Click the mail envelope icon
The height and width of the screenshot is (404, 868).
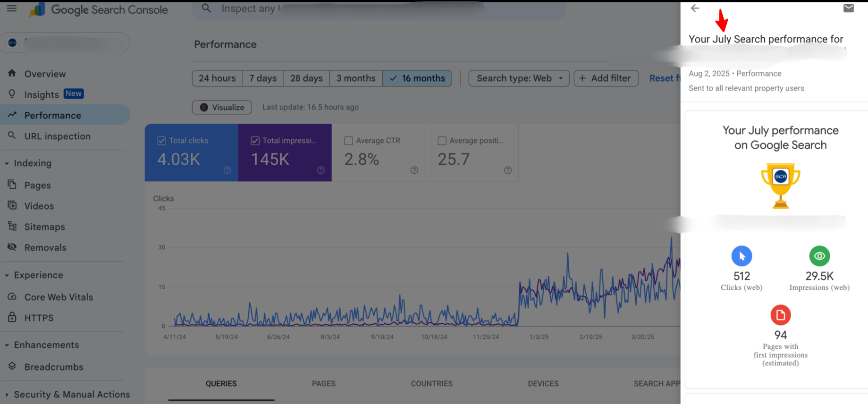point(848,8)
